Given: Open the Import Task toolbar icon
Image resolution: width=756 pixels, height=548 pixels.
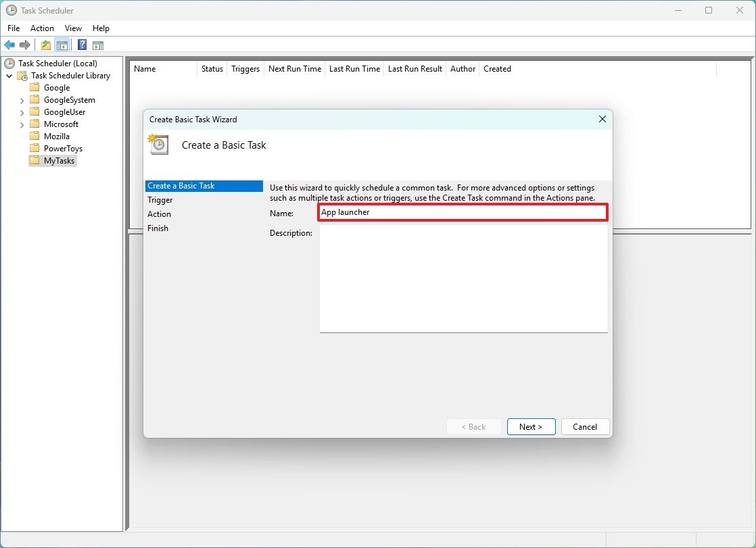Looking at the screenshot, I should 45,45.
